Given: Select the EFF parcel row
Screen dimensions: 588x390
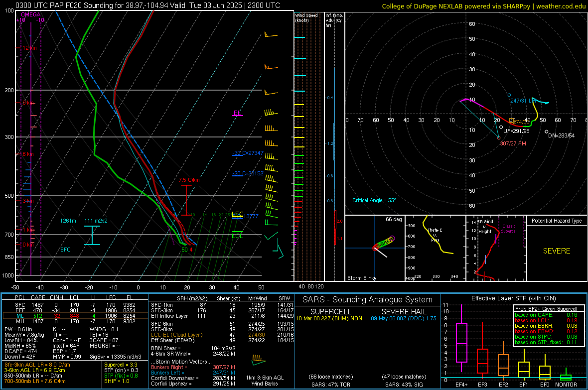Looking at the screenshot, I should coord(75,310).
